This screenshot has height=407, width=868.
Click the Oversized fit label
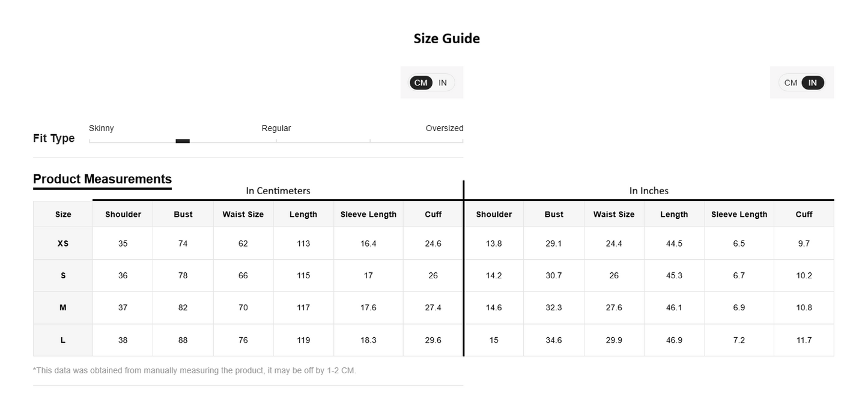444,128
